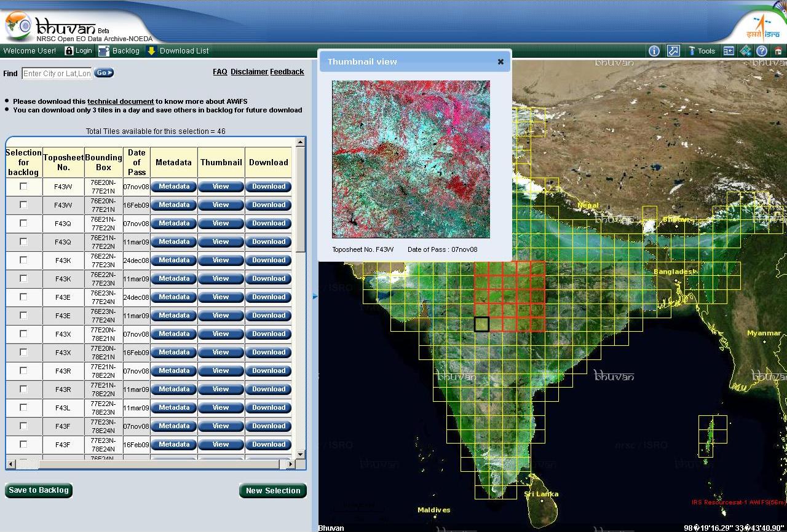Check backlog box for F43W 07nov08
787x532 pixels.
pos(23,186)
